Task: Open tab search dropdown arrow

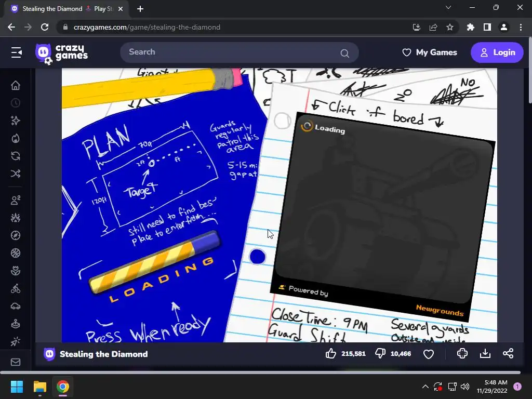Action: [448, 7]
